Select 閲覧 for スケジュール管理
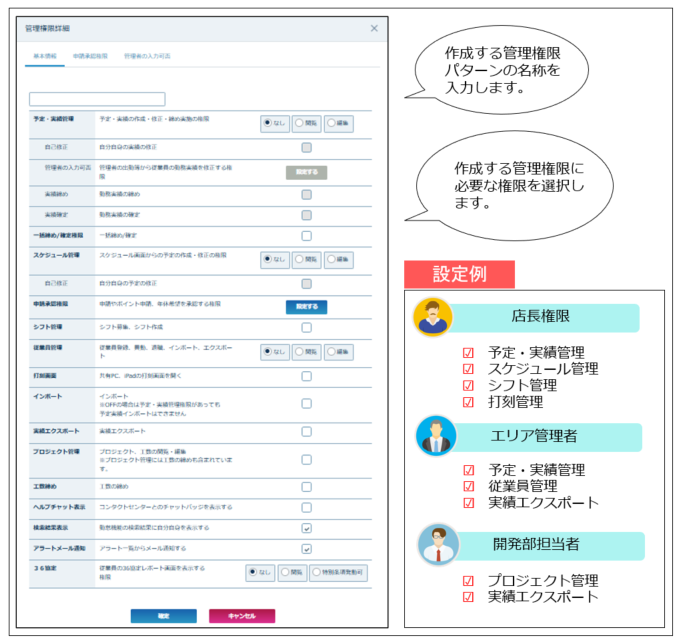Screen dimensions: 678x640 [x=307, y=259]
